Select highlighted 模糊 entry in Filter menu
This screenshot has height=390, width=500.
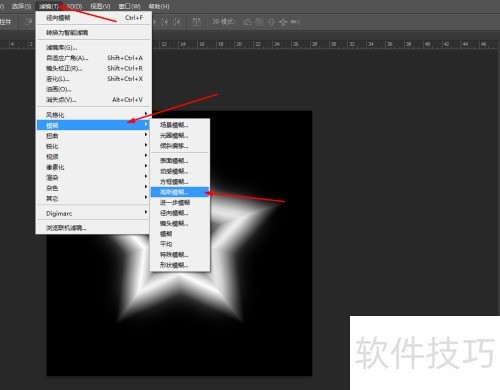pyautogui.click(x=94, y=125)
